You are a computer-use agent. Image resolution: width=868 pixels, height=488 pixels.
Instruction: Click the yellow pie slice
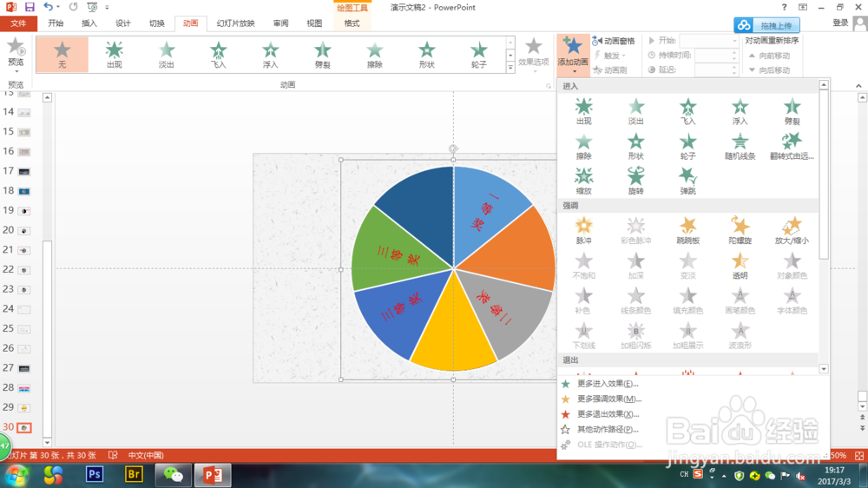454,333
